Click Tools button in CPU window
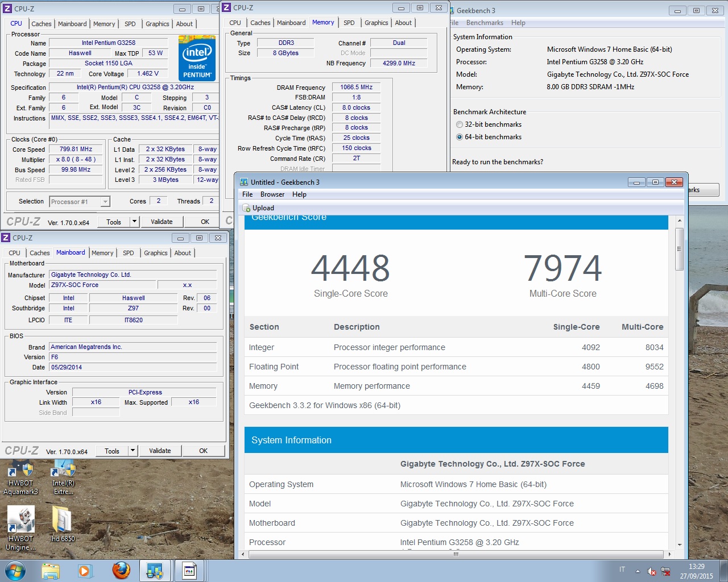728x582 pixels. coord(114,222)
